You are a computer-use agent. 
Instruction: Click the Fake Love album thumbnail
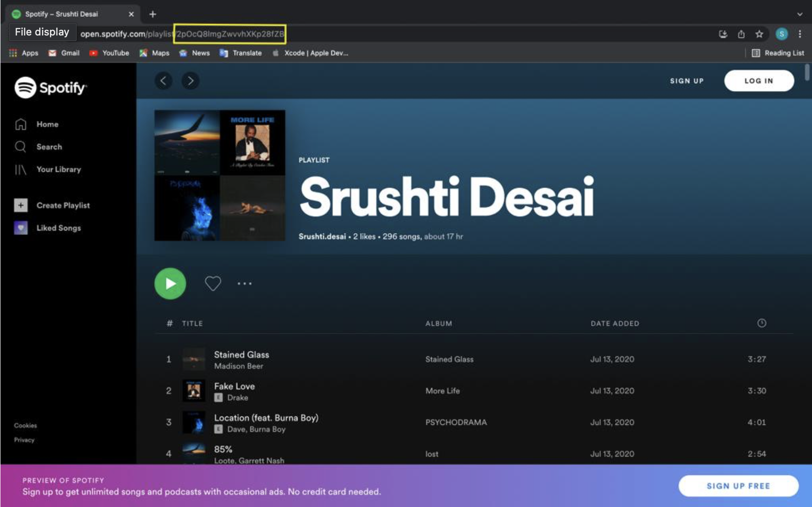[x=194, y=391]
